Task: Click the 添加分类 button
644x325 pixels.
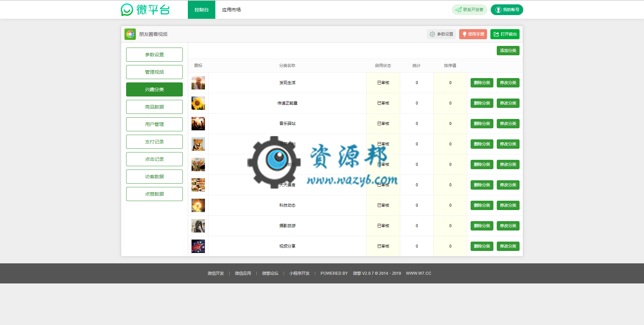Action: click(x=508, y=51)
